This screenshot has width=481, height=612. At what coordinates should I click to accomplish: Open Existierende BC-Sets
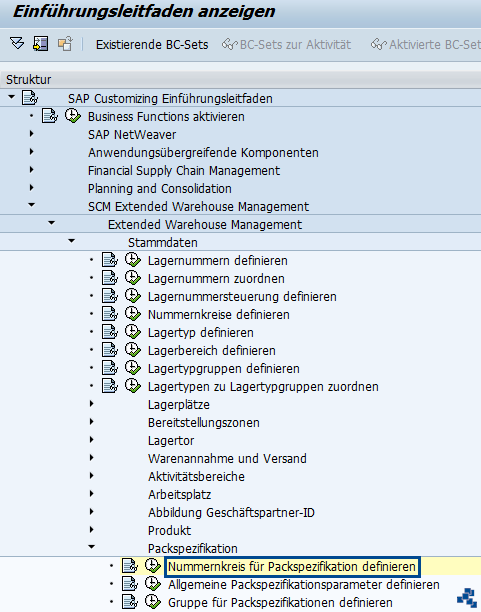pyautogui.click(x=152, y=44)
